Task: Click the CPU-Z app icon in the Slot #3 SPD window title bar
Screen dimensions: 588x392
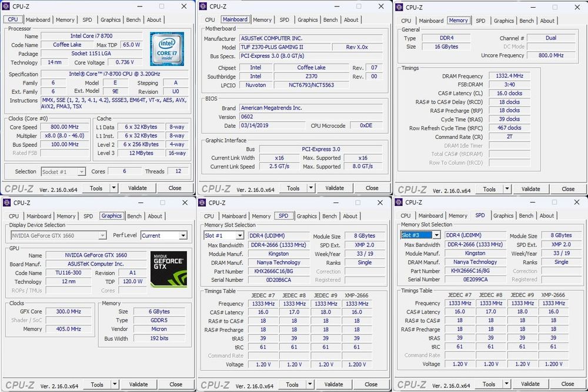Action: coord(399,202)
